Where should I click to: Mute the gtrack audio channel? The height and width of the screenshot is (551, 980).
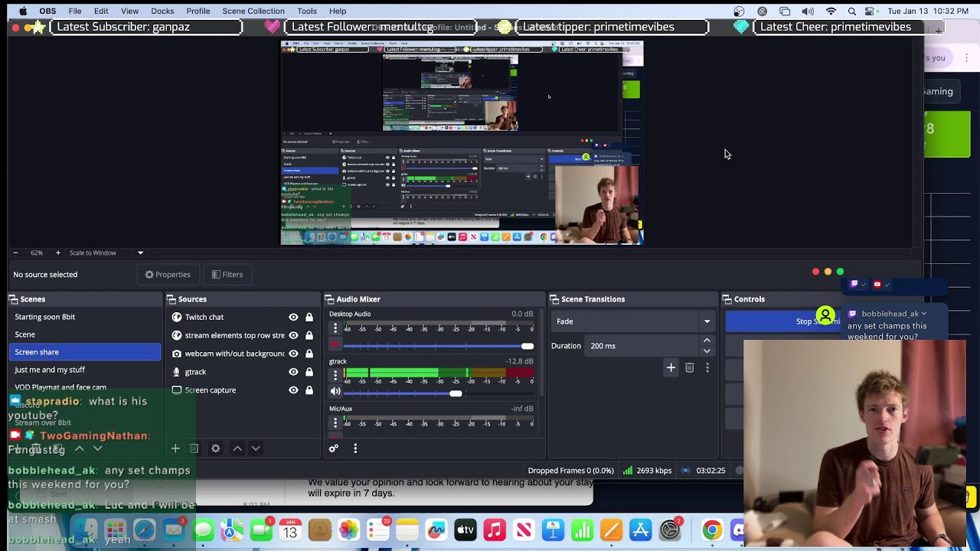335,391
